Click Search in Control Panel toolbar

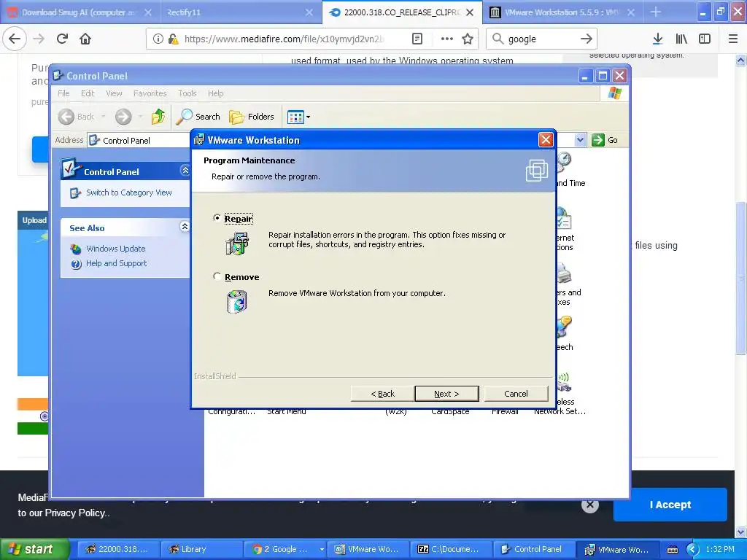point(198,117)
